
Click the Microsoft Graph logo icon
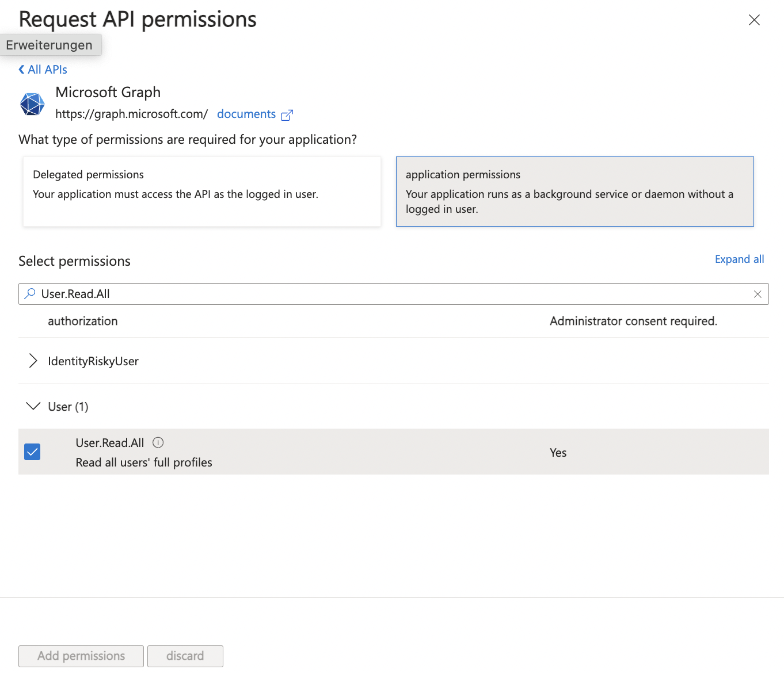tap(32, 104)
